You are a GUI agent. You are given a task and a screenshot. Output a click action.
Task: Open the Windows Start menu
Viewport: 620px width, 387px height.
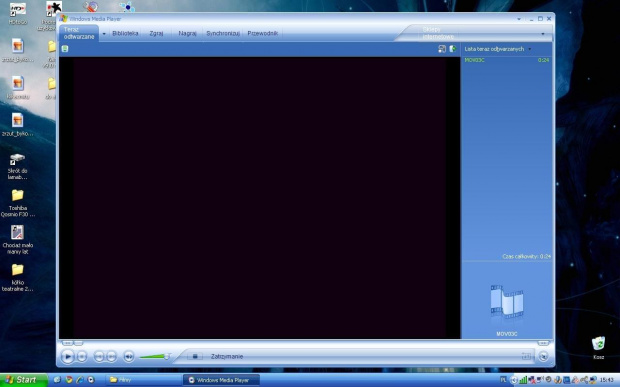tap(23, 380)
